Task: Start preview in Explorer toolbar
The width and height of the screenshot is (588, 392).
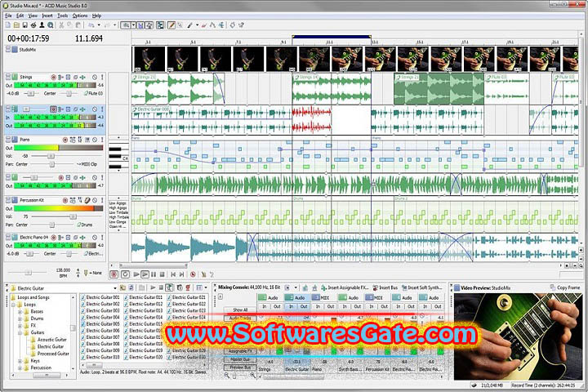Action: pos(153,287)
